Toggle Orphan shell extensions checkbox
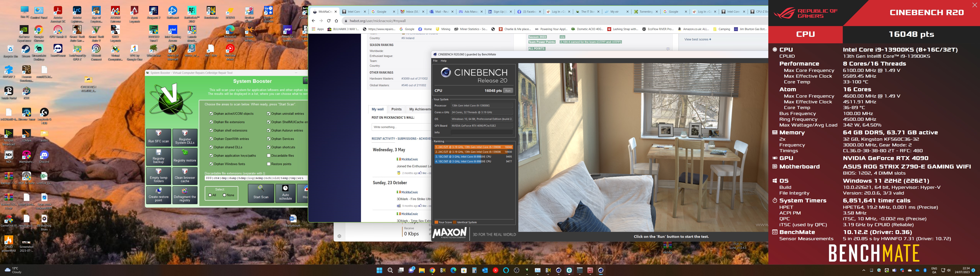Viewport: 980px width, 276px height. click(x=211, y=130)
